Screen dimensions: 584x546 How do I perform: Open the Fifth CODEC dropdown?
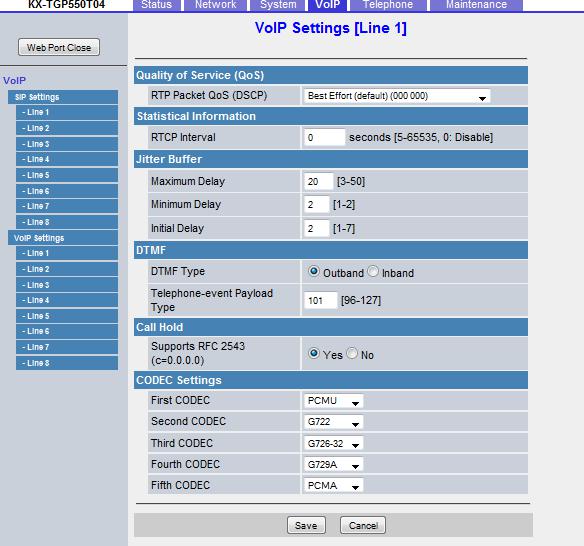click(x=333, y=485)
